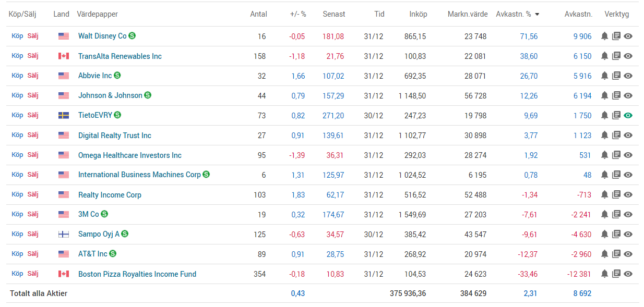Click bell icon in IBM row
This screenshot has height=307, width=644.
tap(604, 175)
